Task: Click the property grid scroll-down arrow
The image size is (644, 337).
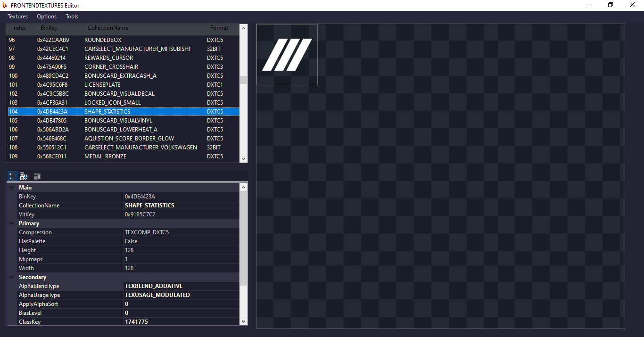Action: point(243,321)
